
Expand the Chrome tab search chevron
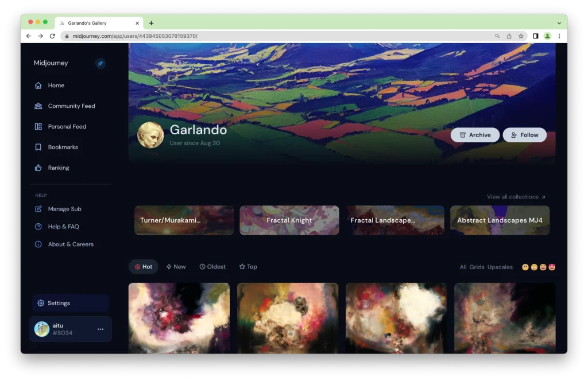(x=559, y=23)
